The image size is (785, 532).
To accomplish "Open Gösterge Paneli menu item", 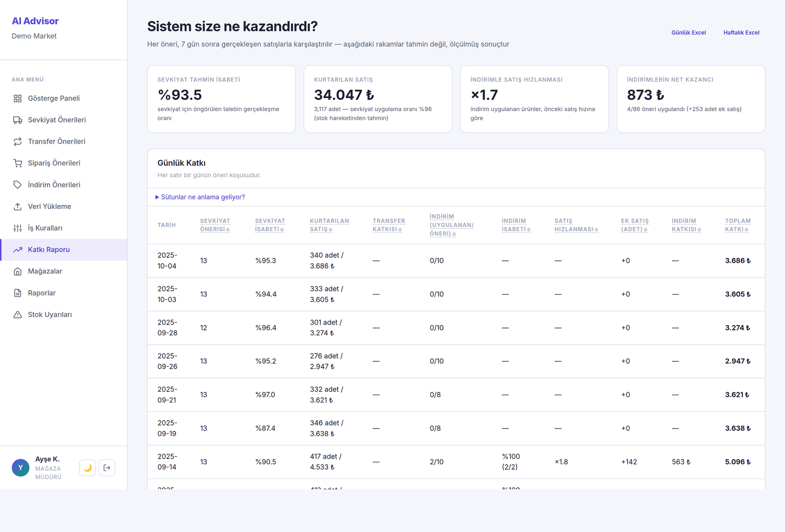I will 64,99.
